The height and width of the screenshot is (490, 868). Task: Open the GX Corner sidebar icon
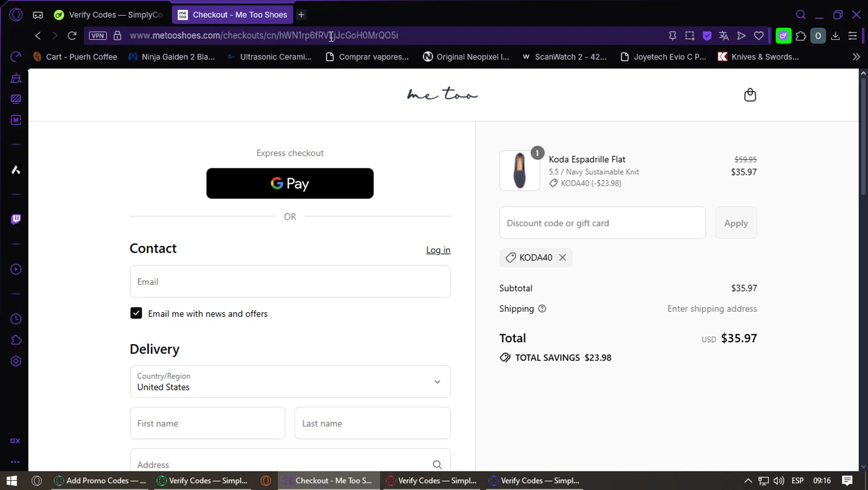coord(16,441)
